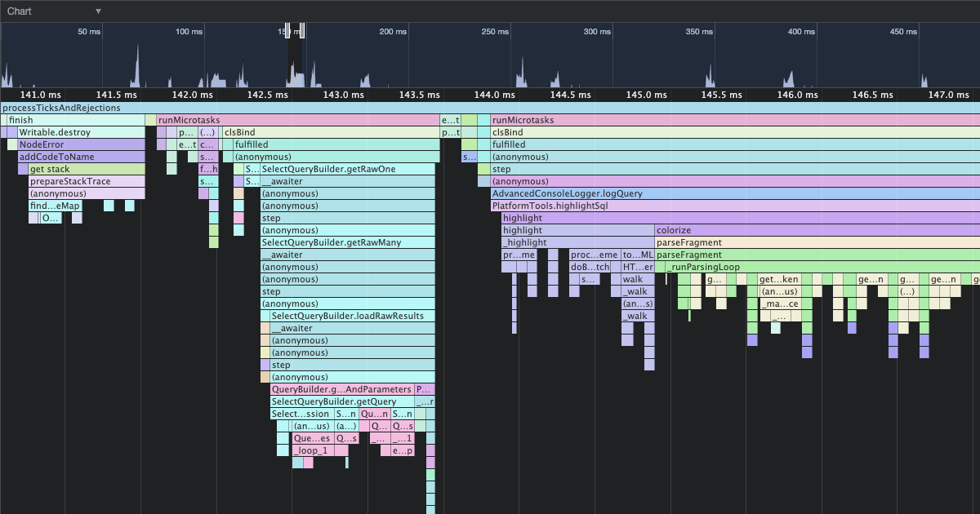
Task: Click the NodeError frame
Action: pos(81,144)
